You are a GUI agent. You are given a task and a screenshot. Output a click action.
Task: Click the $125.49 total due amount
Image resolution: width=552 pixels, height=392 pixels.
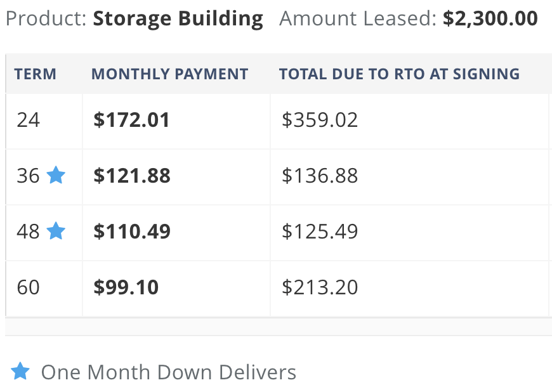pyautogui.click(x=320, y=231)
